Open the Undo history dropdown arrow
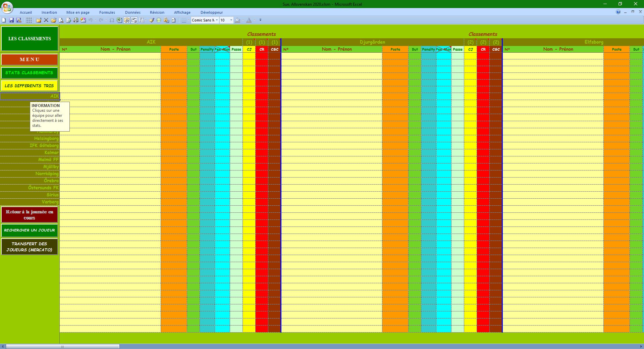The width and height of the screenshot is (644, 349). coord(95,20)
